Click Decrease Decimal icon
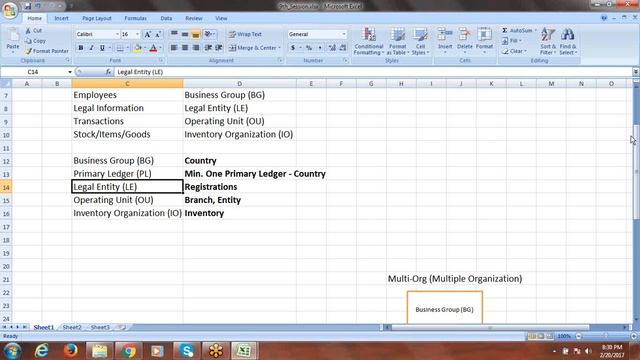This screenshot has height=360, width=640. tap(342, 48)
